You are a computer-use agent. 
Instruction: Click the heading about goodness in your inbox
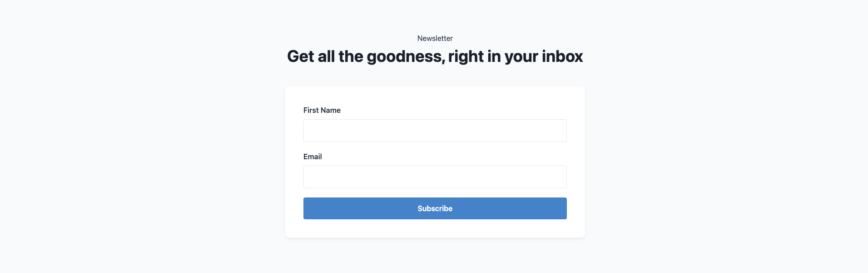click(435, 56)
